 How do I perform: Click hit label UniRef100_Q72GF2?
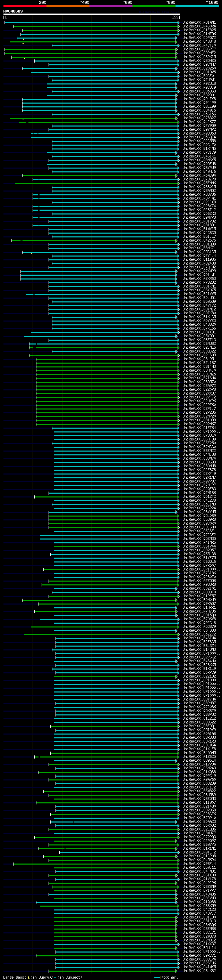click(199, 535)
